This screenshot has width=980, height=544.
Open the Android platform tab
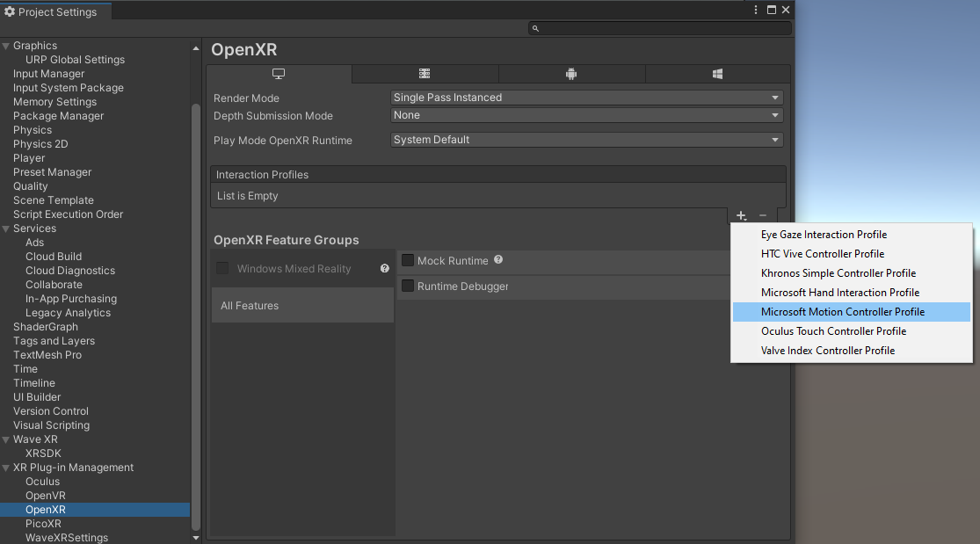571,74
